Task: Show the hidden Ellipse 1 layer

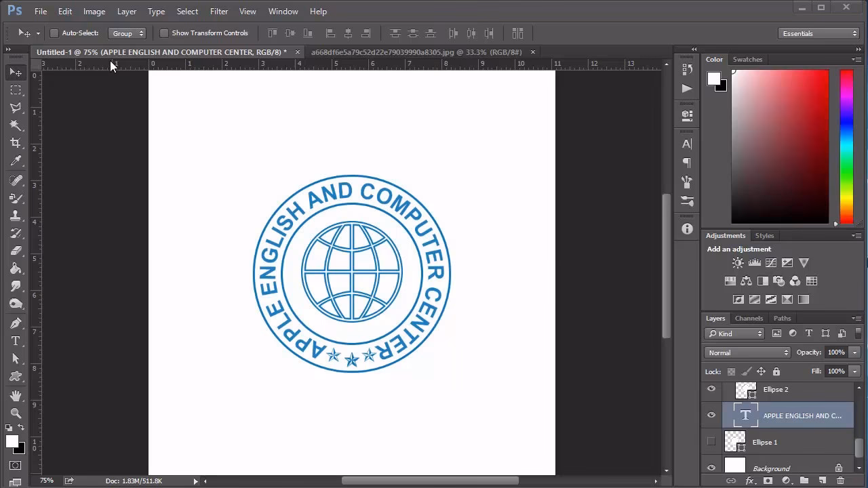Action: 711,441
